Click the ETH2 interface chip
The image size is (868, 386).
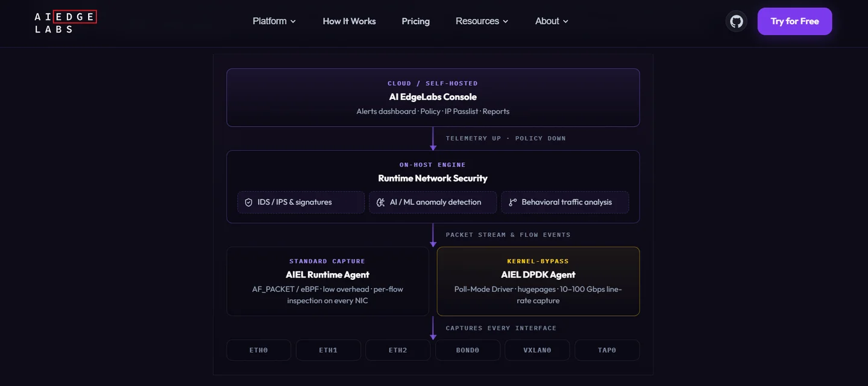coord(398,350)
